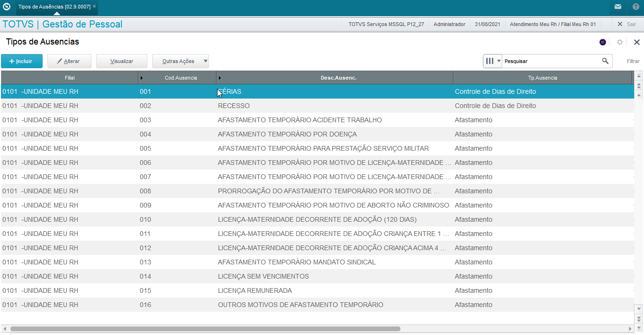
Task: Click the horizontal scrollbar thumb
Action: [x=205, y=328]
